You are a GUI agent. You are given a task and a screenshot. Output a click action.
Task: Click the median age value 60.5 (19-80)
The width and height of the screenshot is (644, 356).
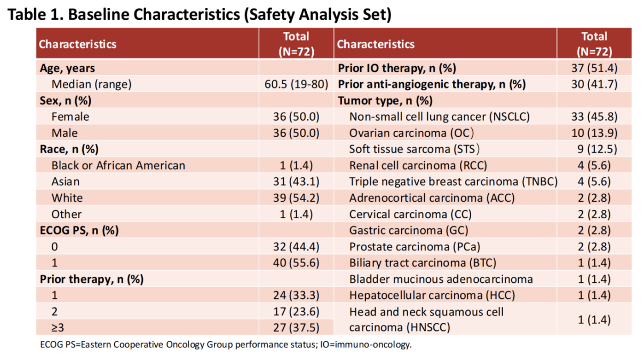tap(296, 84)
